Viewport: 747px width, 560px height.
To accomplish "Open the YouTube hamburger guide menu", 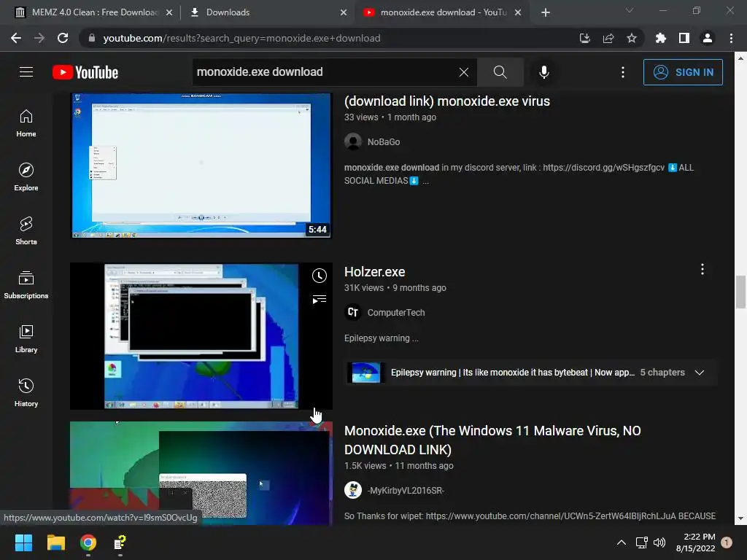I will point(26,72).
